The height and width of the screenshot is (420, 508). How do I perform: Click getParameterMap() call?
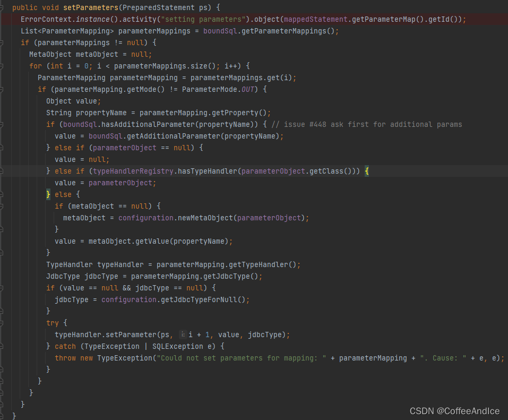[388, 20]
